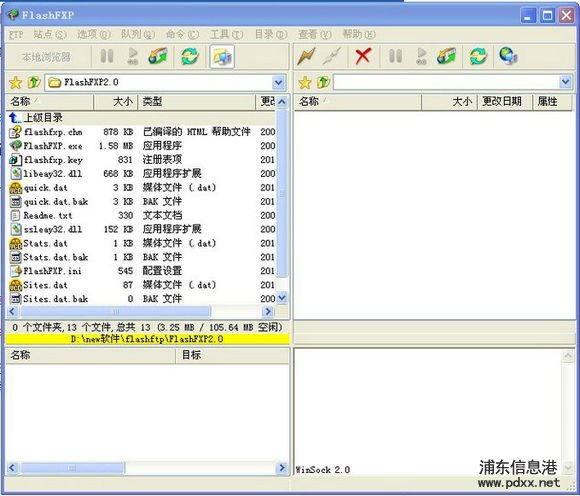Click local list horizontal scroll-left arrow
Image resolution: width=580 pixels, height=496 pixels.
point(12,312)
